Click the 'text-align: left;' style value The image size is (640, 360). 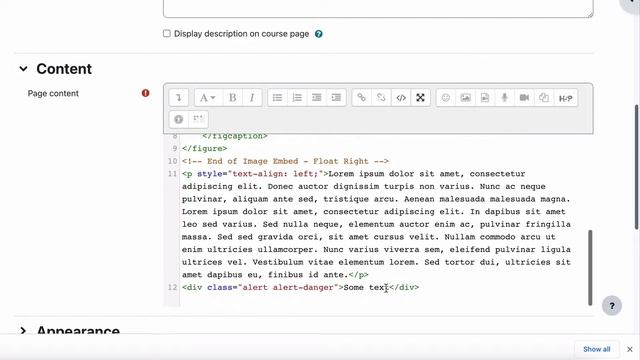point(275,174)
